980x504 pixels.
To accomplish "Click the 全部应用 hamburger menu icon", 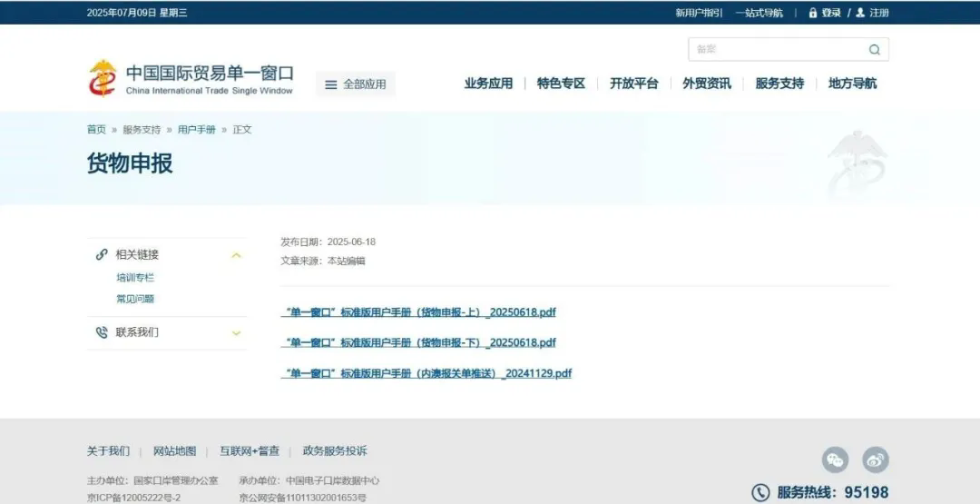I will (331, 84).
